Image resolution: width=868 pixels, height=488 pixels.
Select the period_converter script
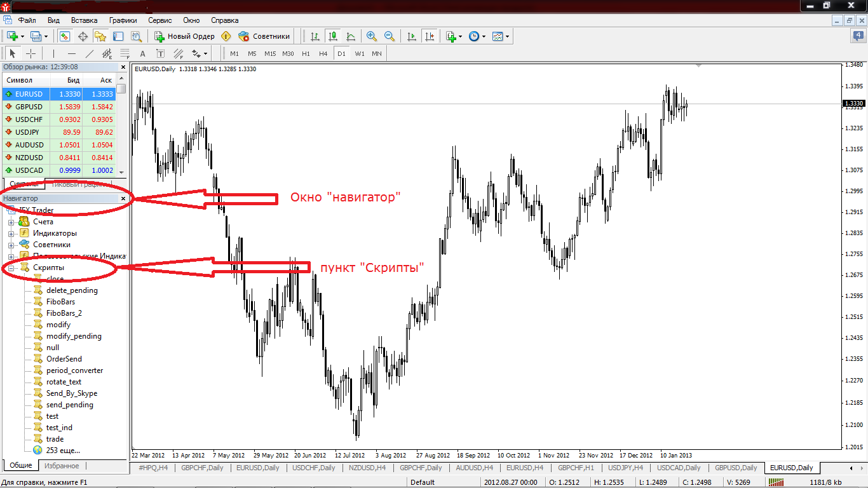click(74, 370)
